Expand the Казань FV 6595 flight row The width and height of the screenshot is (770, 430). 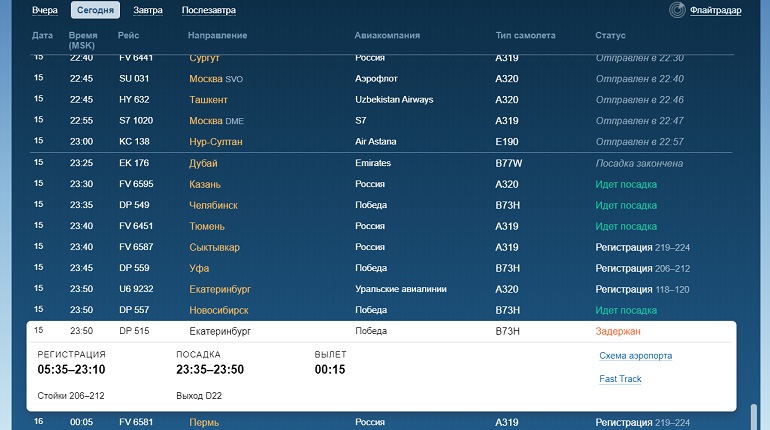pos(381,184)
